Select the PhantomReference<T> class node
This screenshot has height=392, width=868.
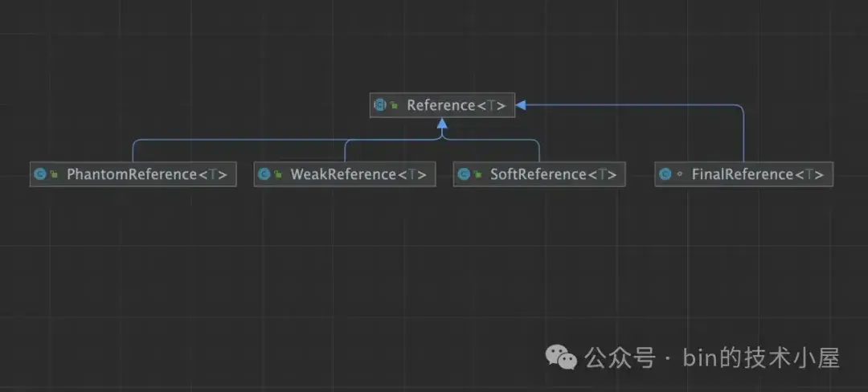133,174
